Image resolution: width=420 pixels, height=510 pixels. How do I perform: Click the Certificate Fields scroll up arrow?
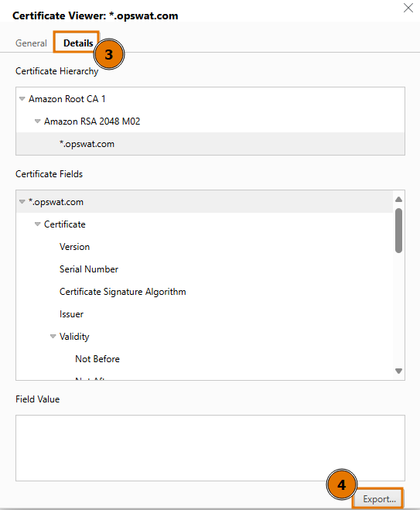click(398, 199)
